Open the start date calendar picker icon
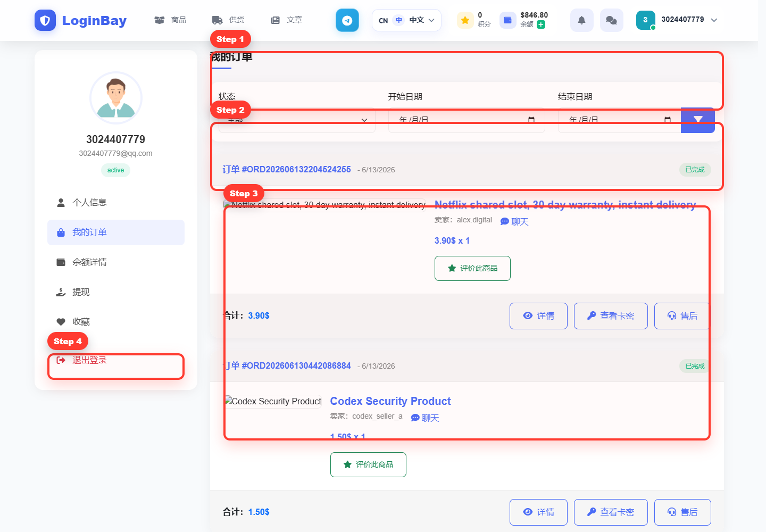Image resolution: width=766 pixels, height=532 pixels. tap(531, 120)
